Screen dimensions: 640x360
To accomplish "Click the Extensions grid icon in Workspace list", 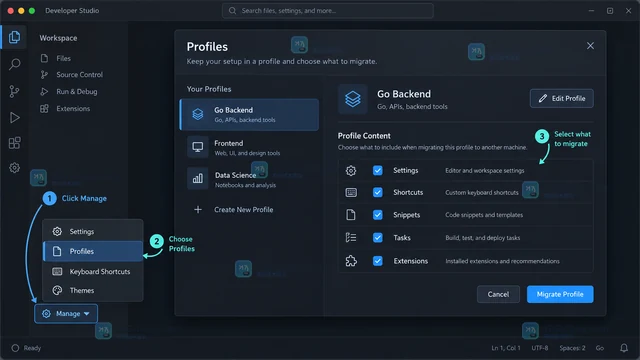I will [x=44, y=109].
